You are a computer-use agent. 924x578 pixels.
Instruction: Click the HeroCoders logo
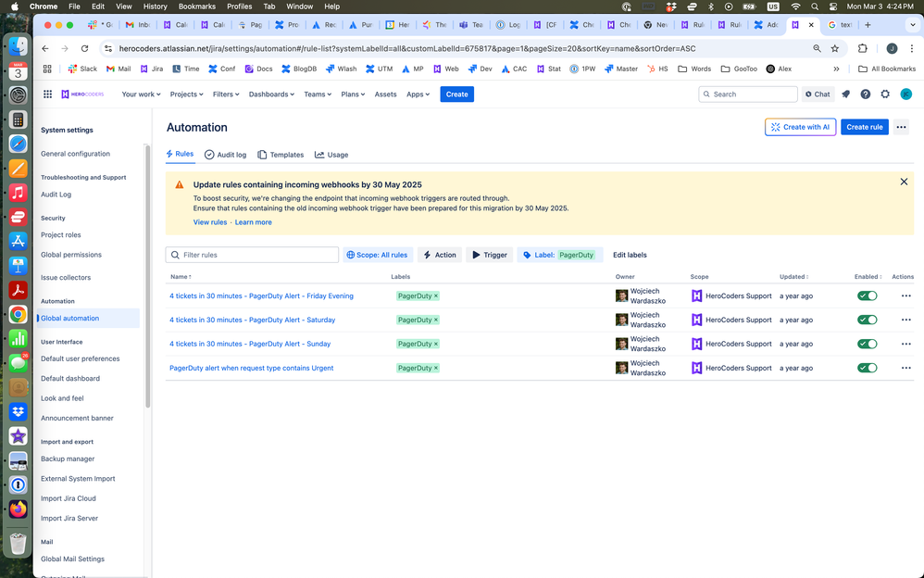tap(82, 94)
